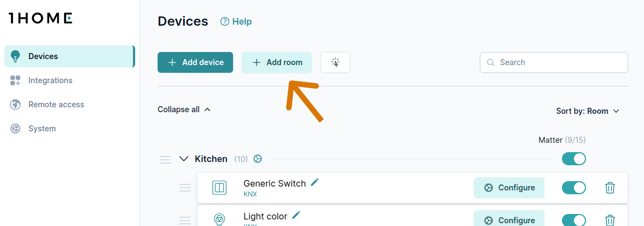Toggle Matter switch for Kitchen room
This screenshot has width=644, height=226.
[x=573, y=159]
